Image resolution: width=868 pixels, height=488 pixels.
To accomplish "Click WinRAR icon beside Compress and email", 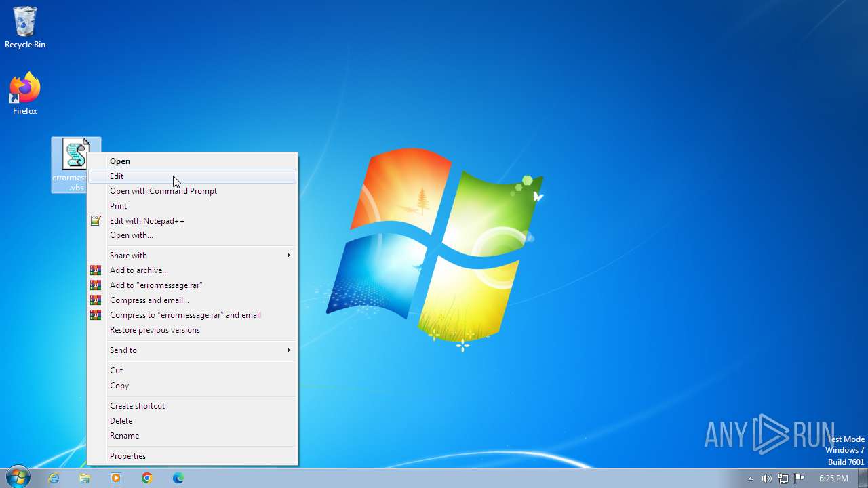I will (96, 300).
